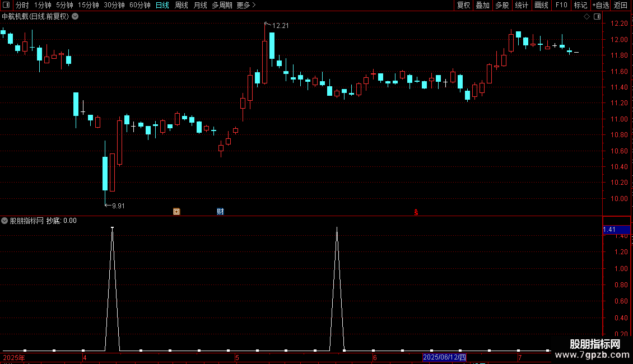Click month 5 marker on time axis
This screenshot has height=364, width=633.
click(x=237, y=357)
